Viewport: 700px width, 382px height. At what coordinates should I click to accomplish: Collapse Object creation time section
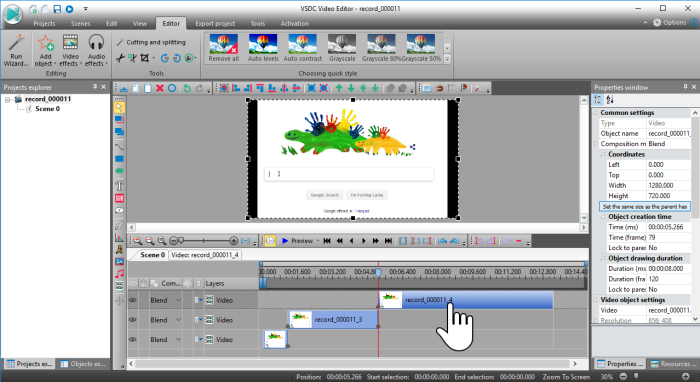[x=603, y=217]
